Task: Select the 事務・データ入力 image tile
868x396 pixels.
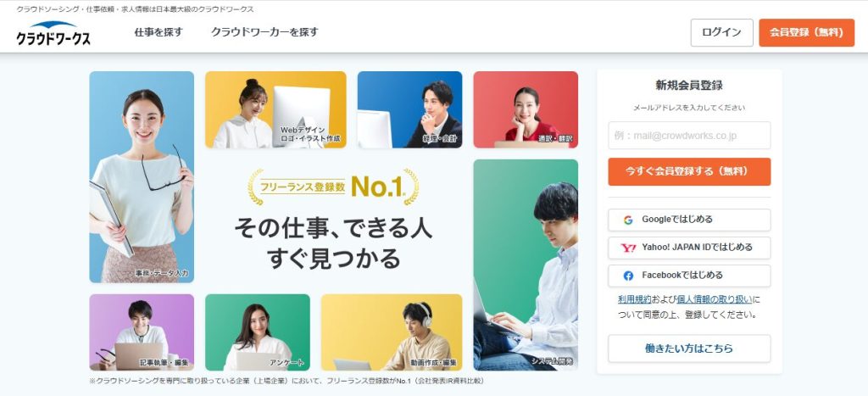Action: click(142, 177)
